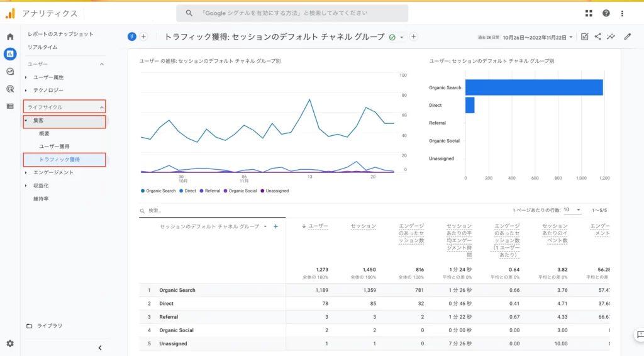
Task: Open rows per page dropdown showing 10
Action: [572, 210]
